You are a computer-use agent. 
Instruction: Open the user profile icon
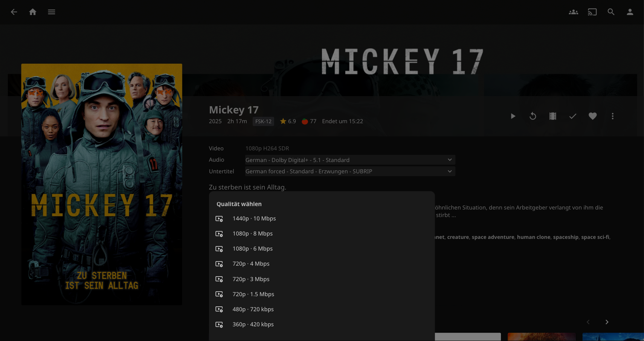(630, 12)
